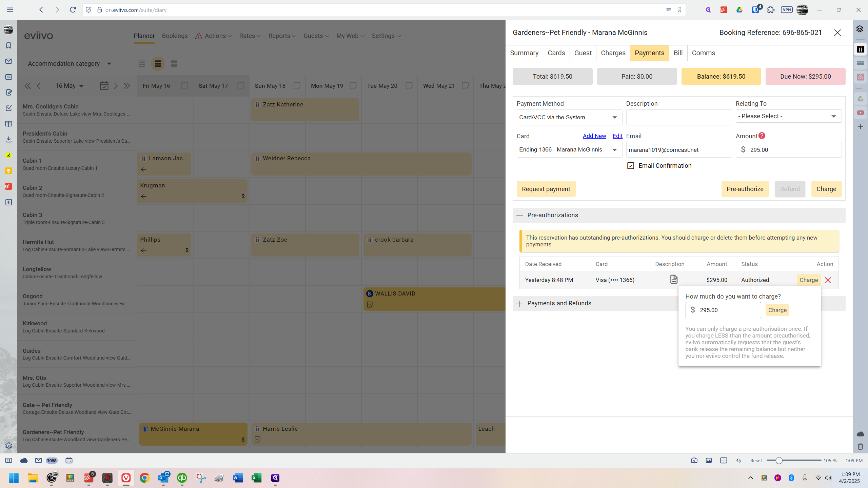Tick the Sun May 18 column checkbox
The image size is (868, 488).
coord(297,86)
